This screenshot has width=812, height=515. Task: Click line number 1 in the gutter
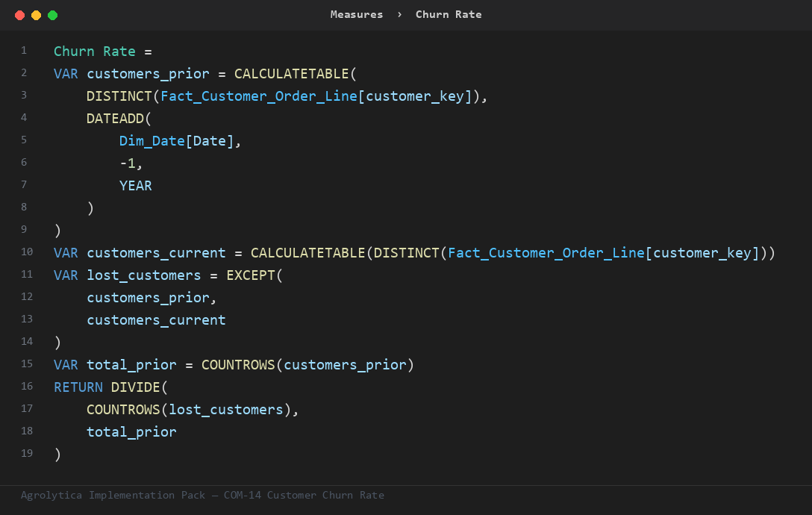(x=24, y=50)
